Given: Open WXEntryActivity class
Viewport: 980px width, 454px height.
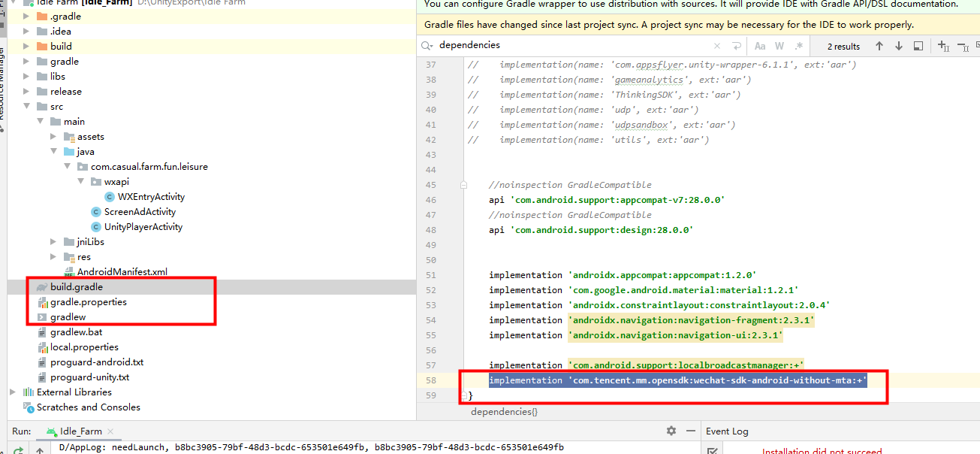Looking at the screenshot, I should (x=151, y=197).
